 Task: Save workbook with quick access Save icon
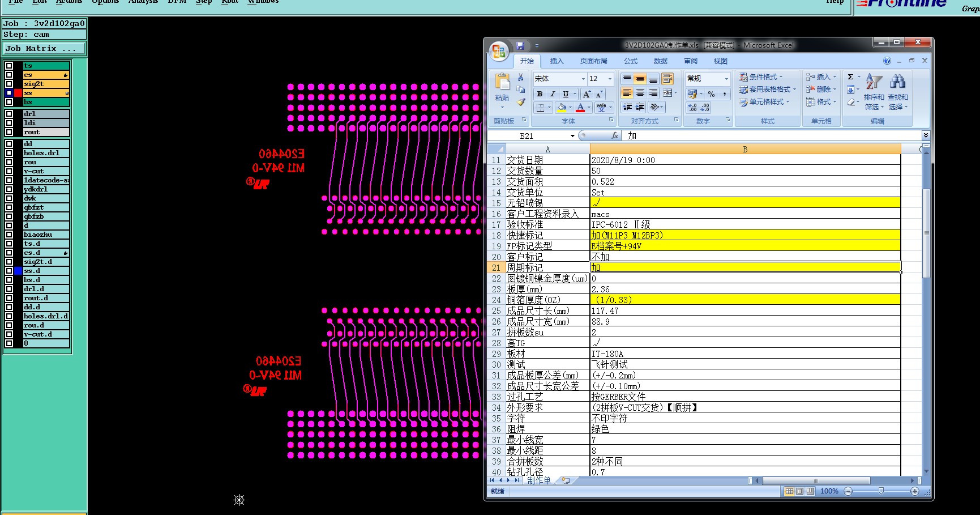tap(520, 45)
